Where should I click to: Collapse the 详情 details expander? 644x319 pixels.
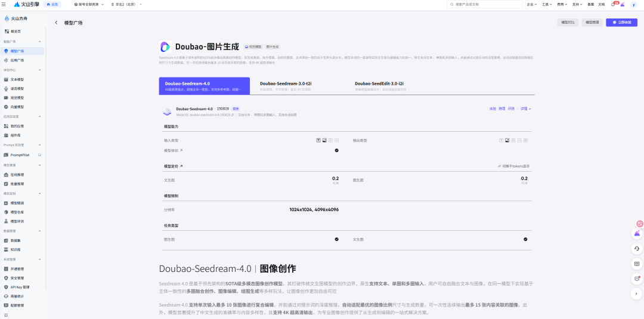tap(526, 109)
